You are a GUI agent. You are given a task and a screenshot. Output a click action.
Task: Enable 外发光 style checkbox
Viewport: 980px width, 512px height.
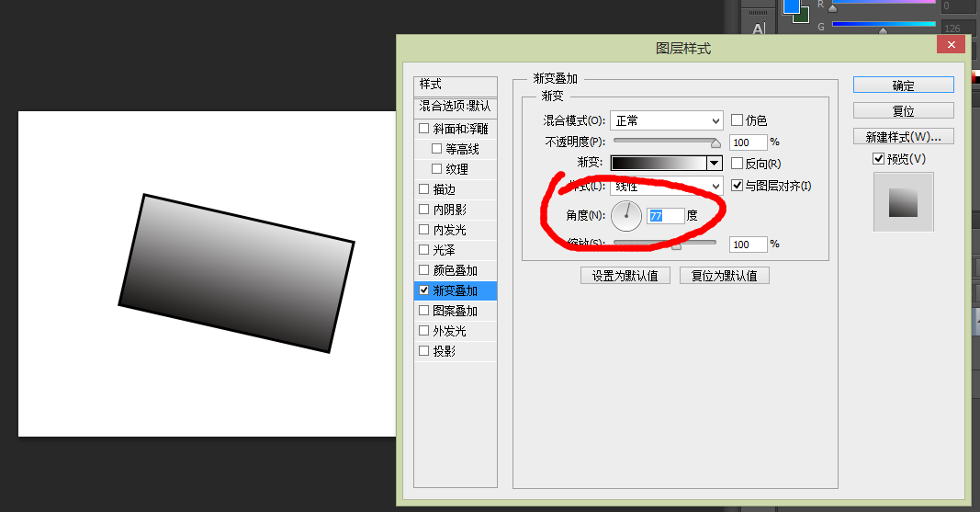point(423,331)
